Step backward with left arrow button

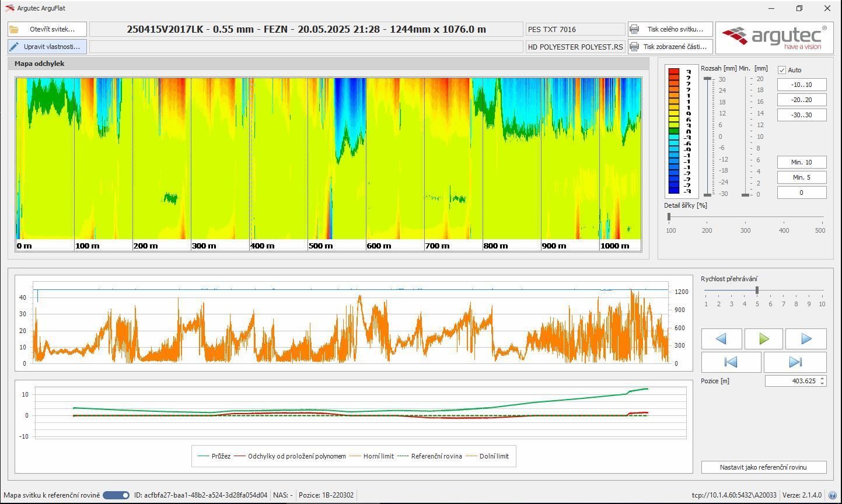point(721,339)
